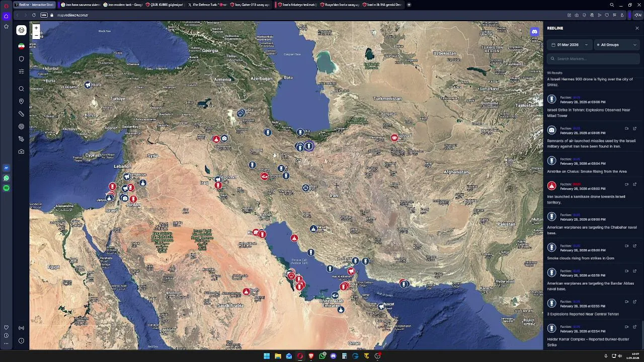
Task: Click the red marker near Mashhad
Action: point(394,138)
